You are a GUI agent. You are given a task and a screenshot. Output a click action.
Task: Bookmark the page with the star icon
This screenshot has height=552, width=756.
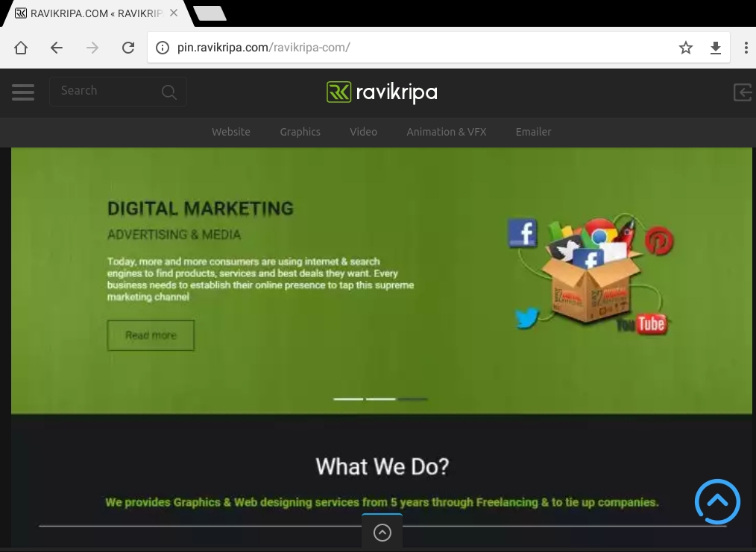pyautogui.click(x=686, y=48)
